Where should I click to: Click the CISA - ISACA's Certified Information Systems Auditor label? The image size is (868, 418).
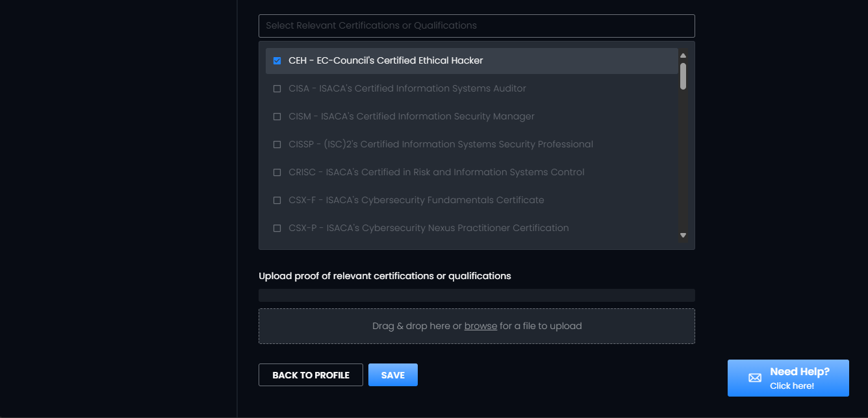click(407, 88)
